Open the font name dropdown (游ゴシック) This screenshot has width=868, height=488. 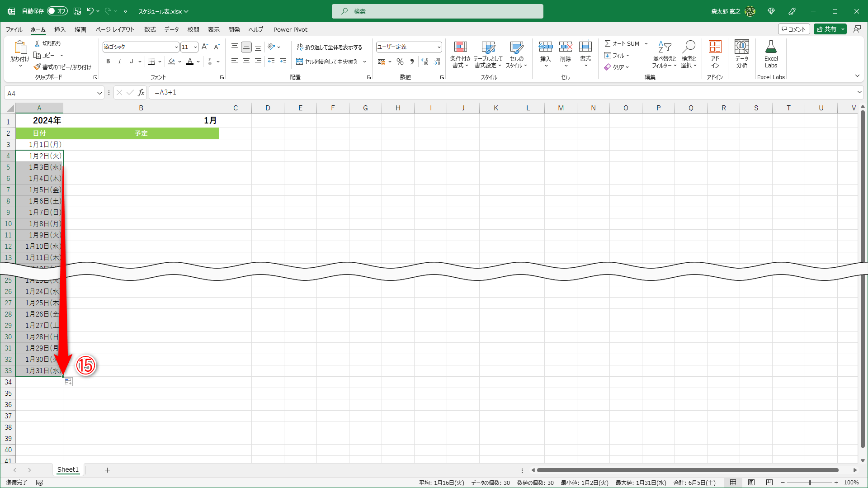pos(176,47)
